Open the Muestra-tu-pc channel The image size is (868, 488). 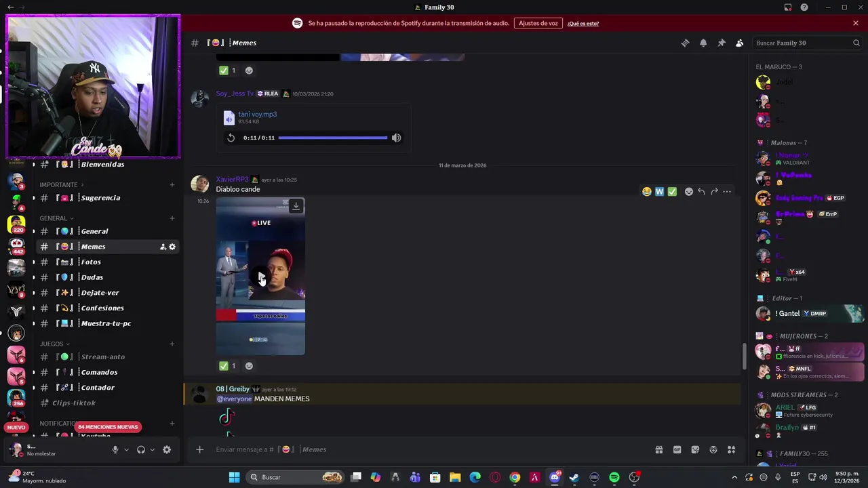(105, 323)
